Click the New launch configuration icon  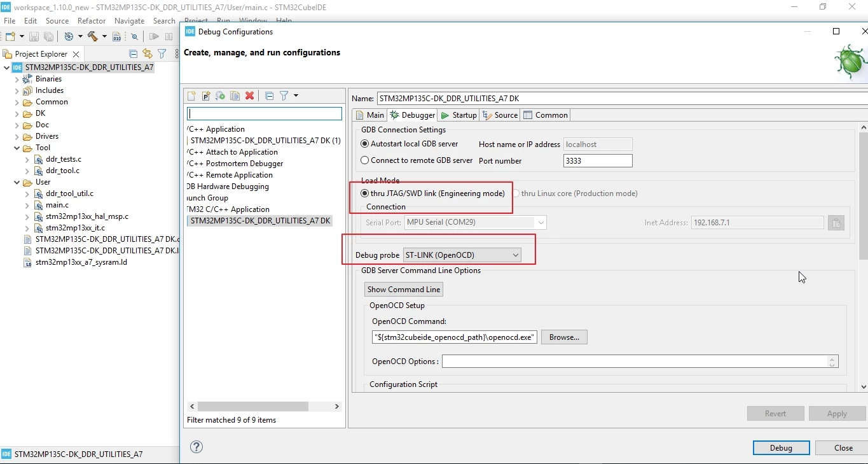(191, 96)
